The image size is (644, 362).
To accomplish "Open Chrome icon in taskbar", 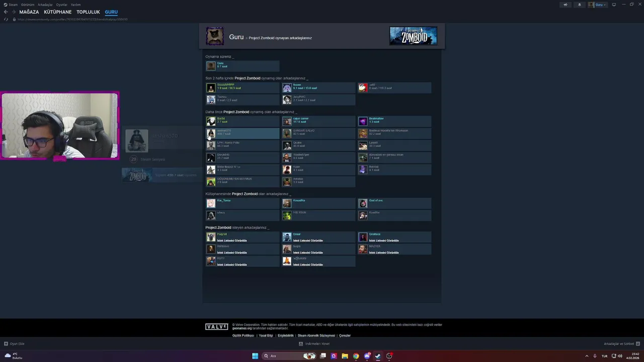I will click(356, 356).
